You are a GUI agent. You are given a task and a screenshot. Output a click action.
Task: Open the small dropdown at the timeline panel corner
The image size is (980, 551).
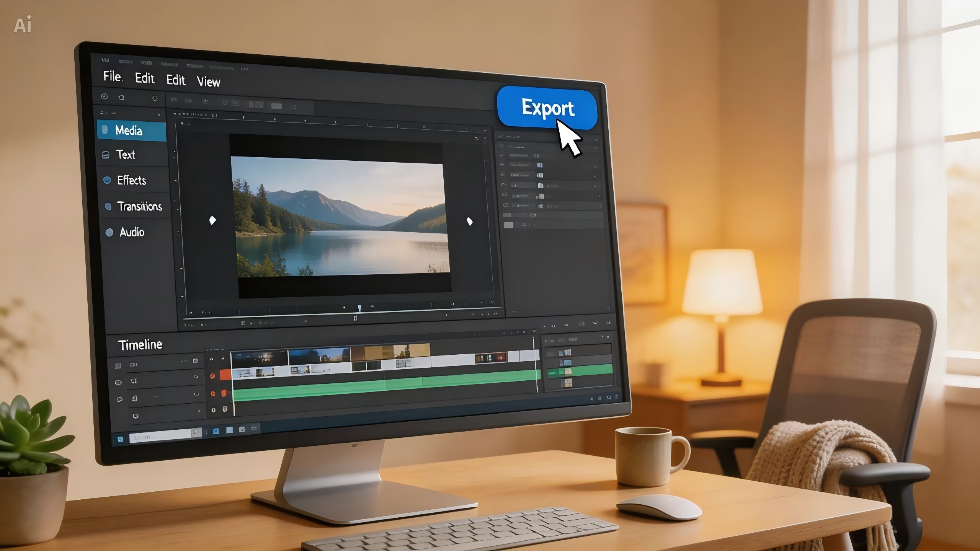pyautogui.click(x=196, y=360)
